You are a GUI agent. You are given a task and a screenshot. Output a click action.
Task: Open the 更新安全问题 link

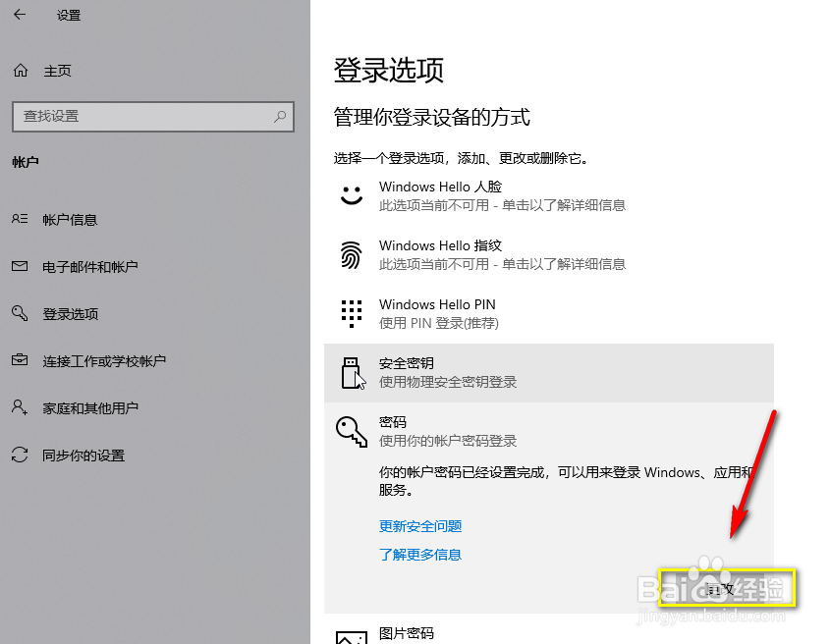click(420, 526)
